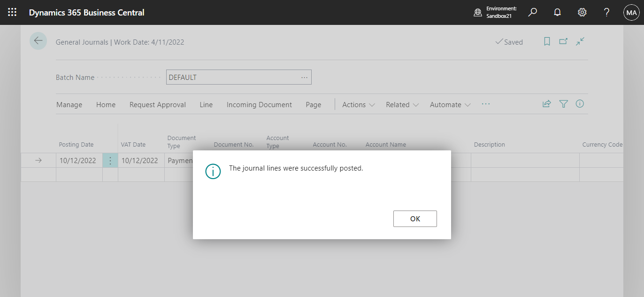Open the Related menu
This screenshot has height=297, width=644.
point(401,104)
